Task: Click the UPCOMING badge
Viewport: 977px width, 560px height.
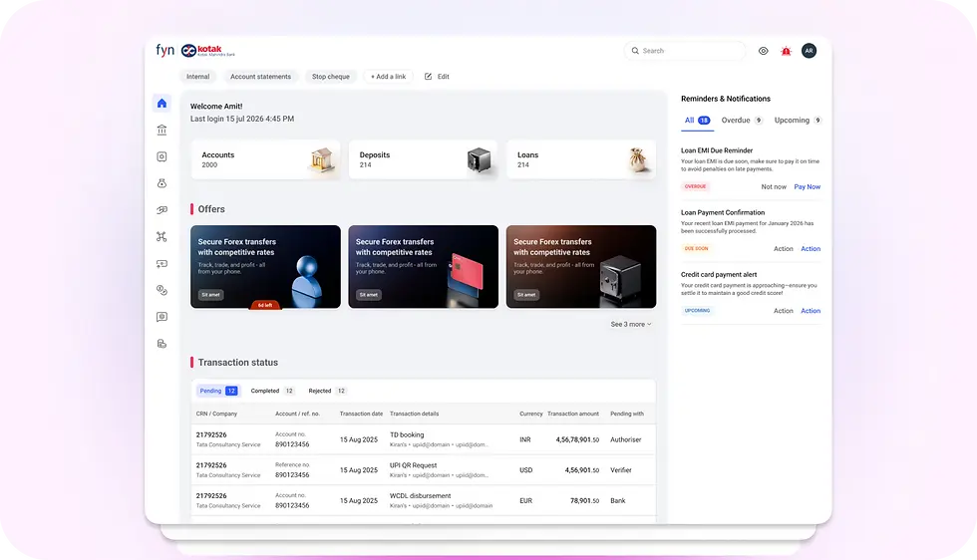Action: 697,310
